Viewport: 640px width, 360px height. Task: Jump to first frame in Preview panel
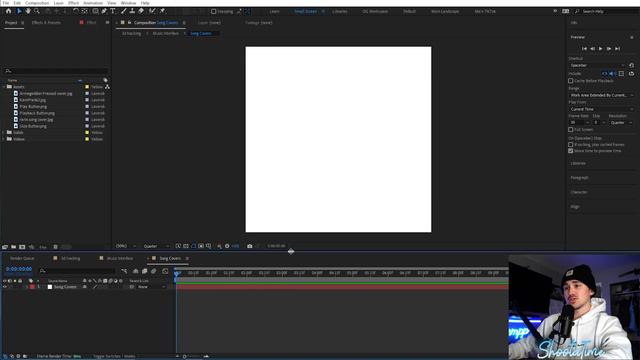(584, 49)
